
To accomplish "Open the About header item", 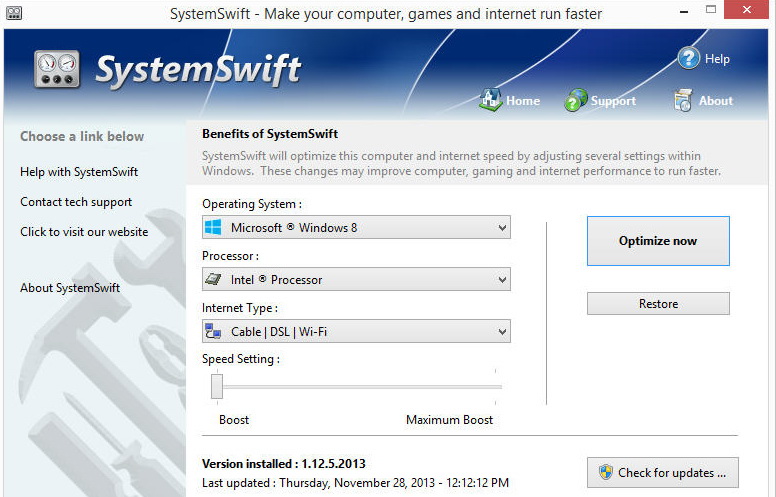I will pos(716,100).
